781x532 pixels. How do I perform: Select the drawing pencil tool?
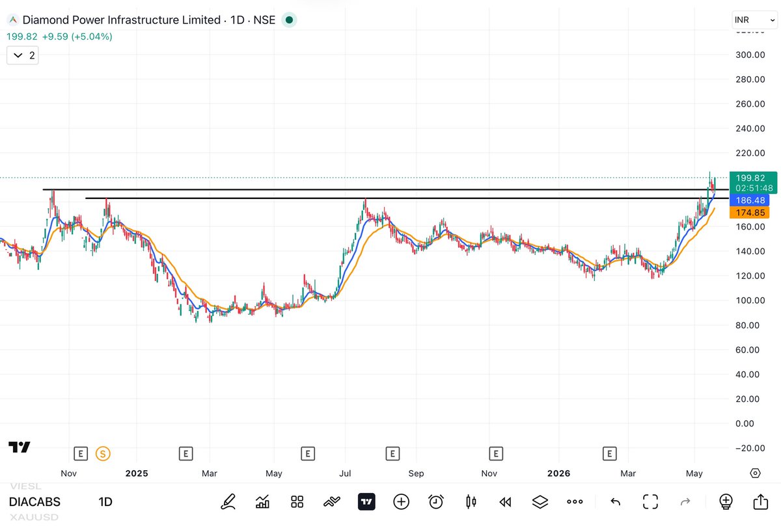tap(228, 501)
